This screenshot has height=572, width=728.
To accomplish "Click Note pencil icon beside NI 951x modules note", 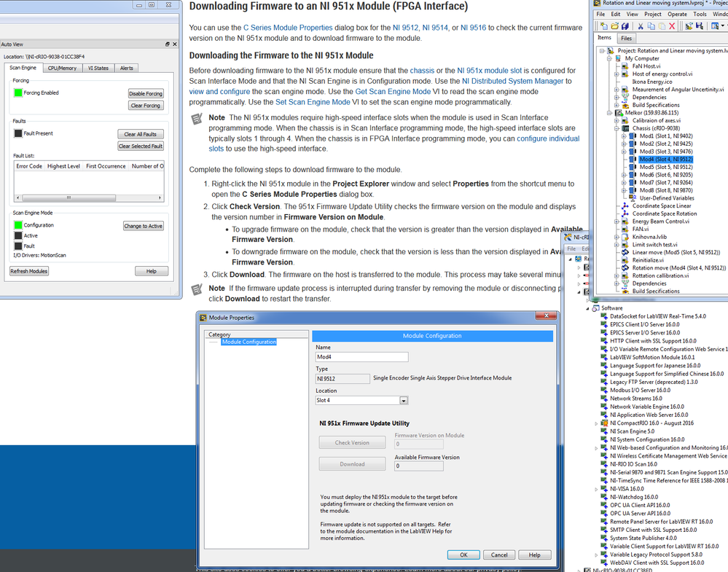I will (197, 120).
